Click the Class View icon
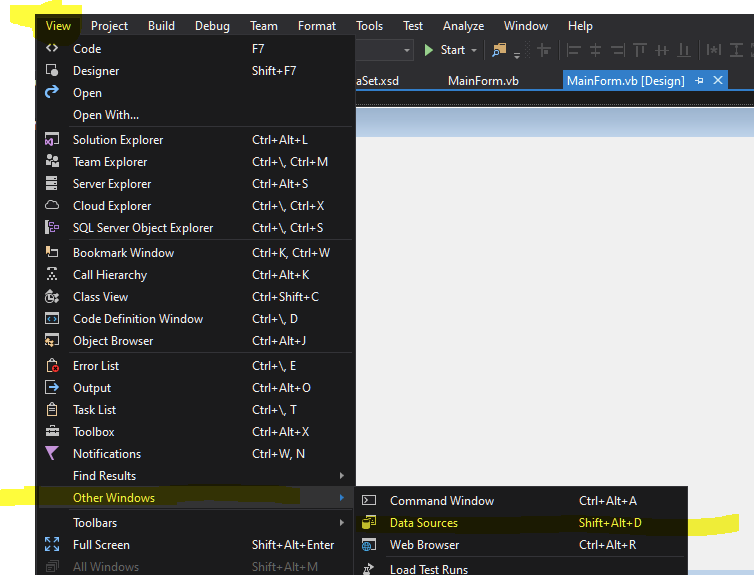Screen dimensions: 754x575 pyautogui.click(x=52, y=297)
